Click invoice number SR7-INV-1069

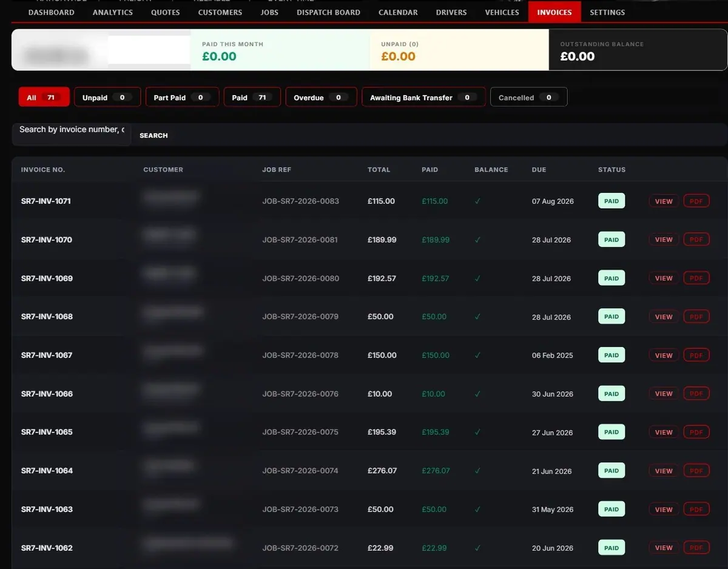(47, 278)
